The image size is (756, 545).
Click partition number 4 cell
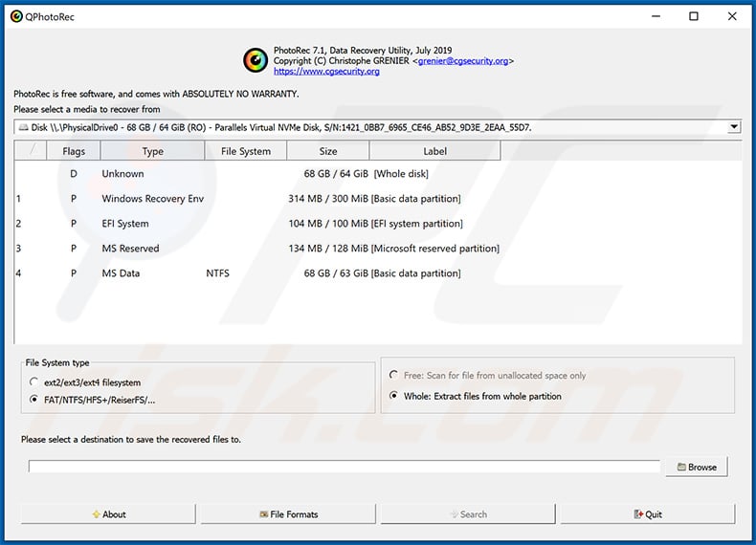18,273
